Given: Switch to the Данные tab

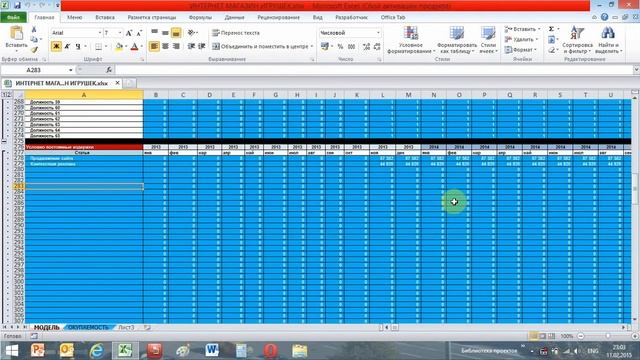Looking at the screenshot, I should tap(234, 17).
